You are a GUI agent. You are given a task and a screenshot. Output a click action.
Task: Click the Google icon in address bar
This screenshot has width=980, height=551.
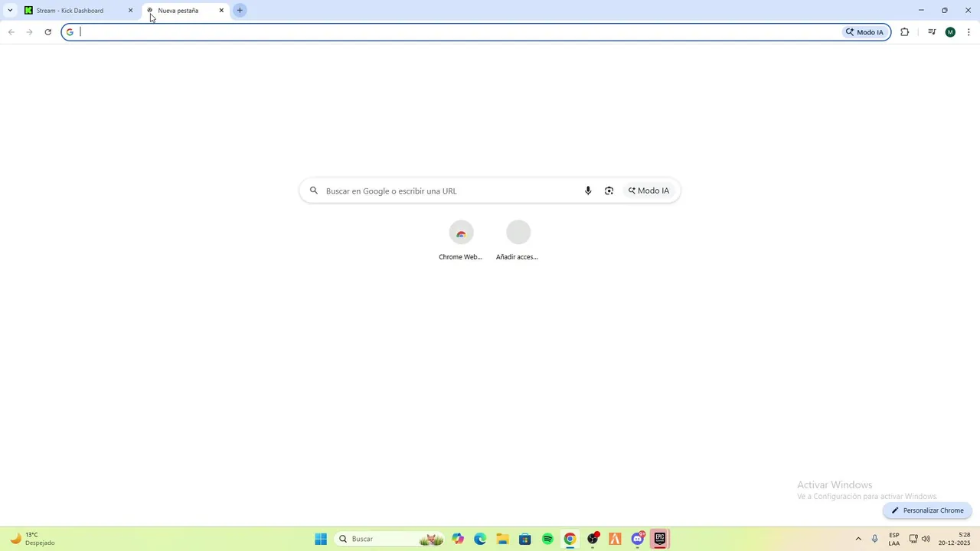[x=70, y=32]
